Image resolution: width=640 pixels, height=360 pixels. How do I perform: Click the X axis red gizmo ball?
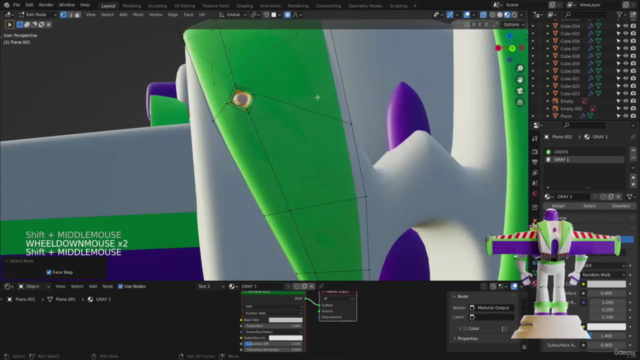pos(498,48)
